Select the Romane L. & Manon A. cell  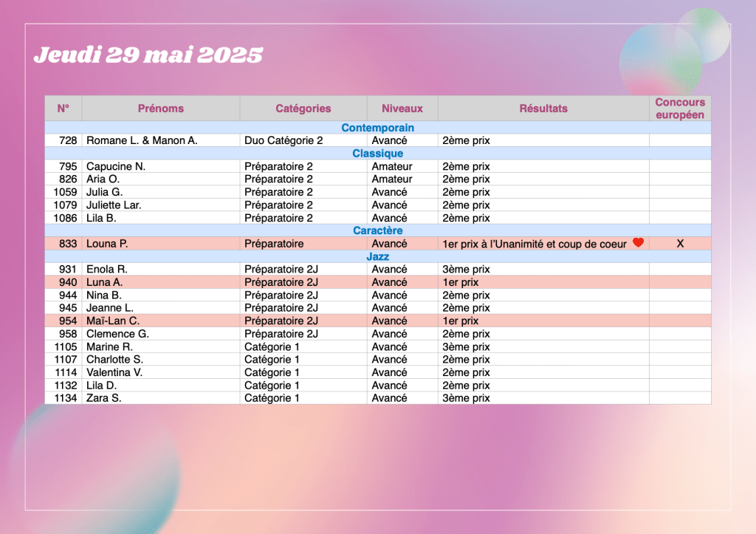142,140
